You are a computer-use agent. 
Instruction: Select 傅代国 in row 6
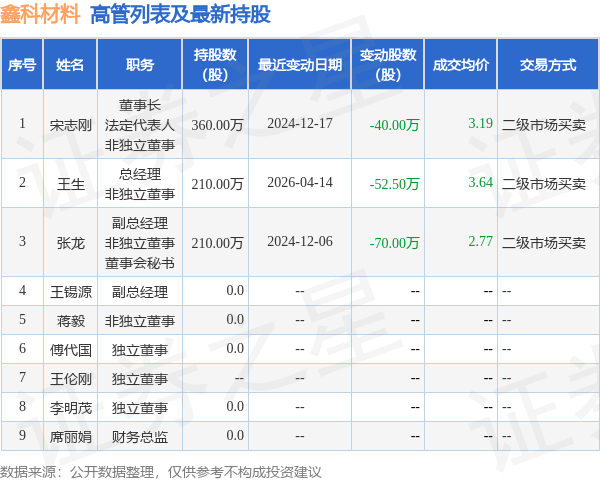coord(71,350)
